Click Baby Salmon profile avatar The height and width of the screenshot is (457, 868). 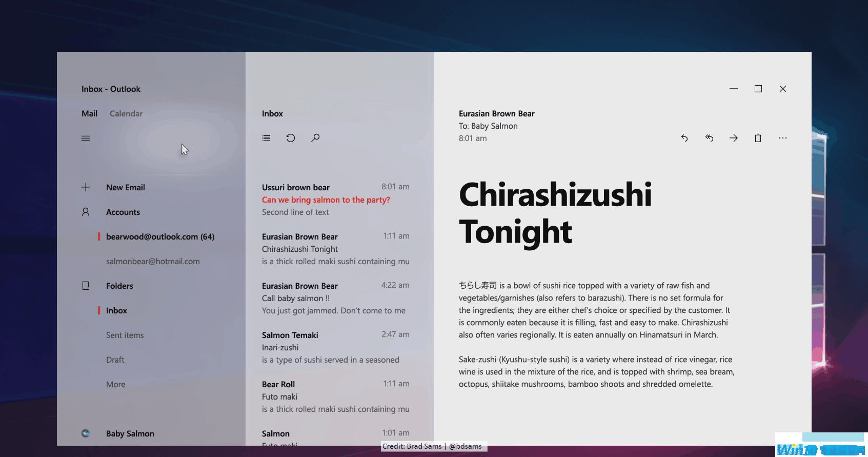(86, 433)
